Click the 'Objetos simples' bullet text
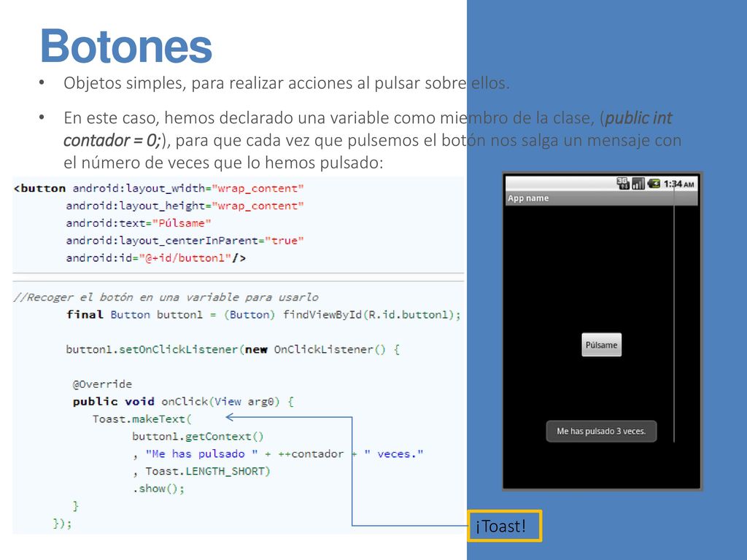The width and height of the screenshot is (747, 560). point(287,83)
